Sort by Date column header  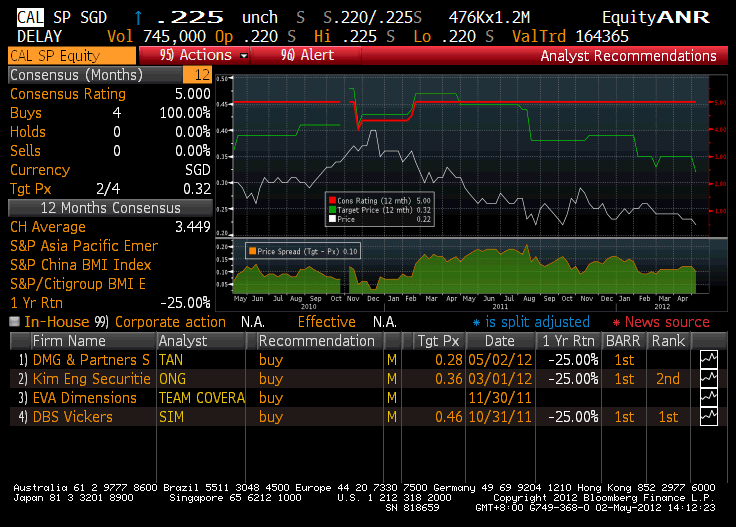coord(500,341)
